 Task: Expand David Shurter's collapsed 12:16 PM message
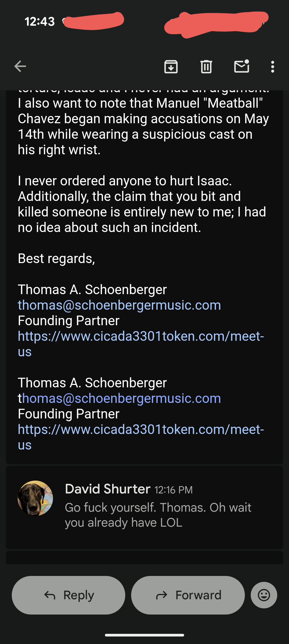click(158, 515)
